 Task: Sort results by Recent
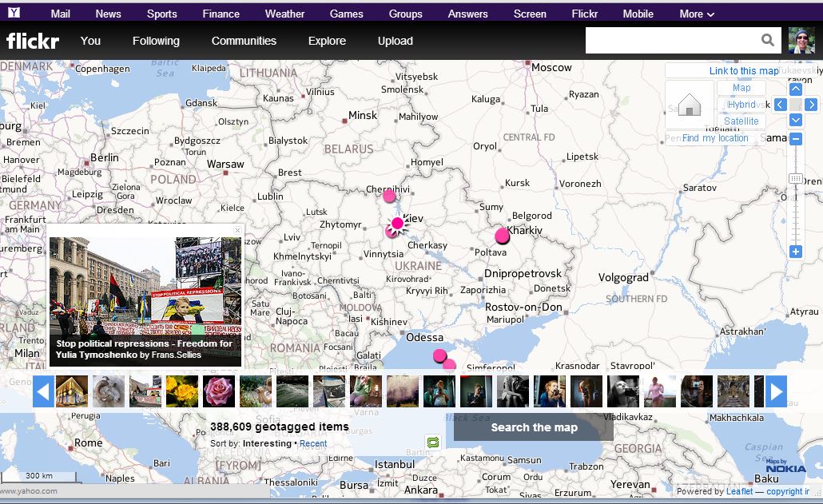(313, 443)
